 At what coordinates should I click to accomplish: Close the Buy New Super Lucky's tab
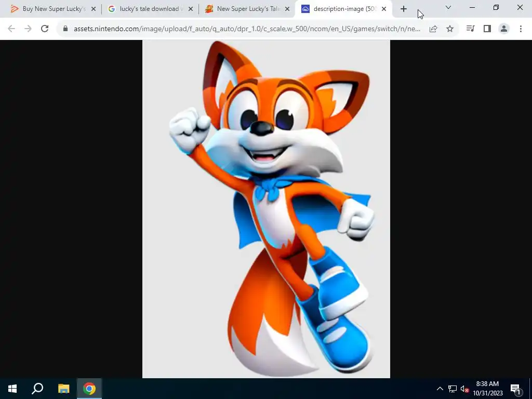point(94,9)
